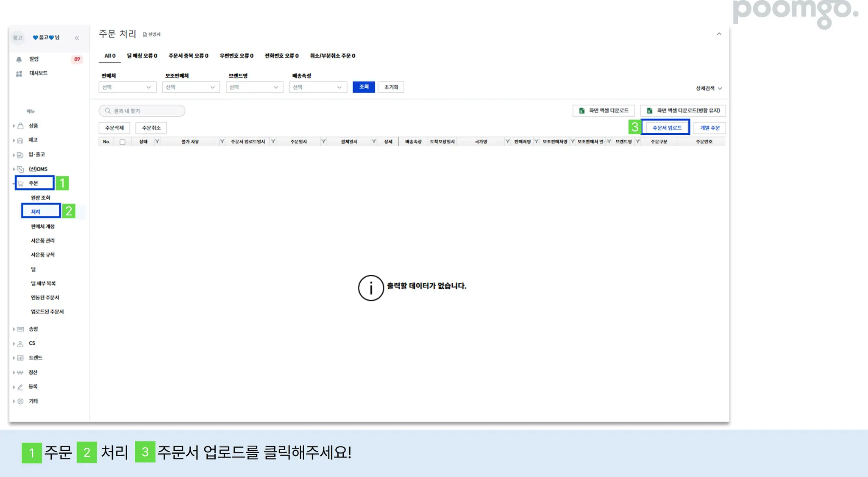Viewport: 868px width, 477px height.
Task: Click filter icon on 상태 column
Action: click(157, 142)
